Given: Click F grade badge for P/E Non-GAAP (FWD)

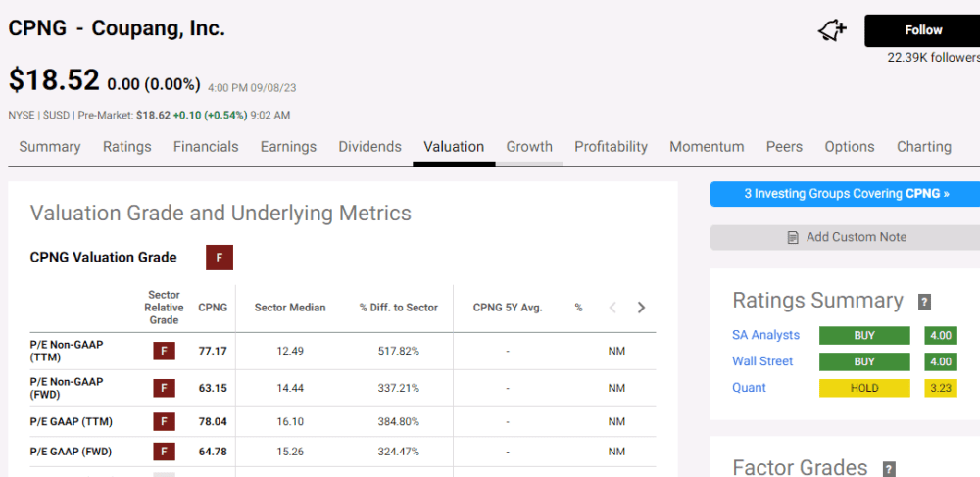Looking at the screenshot, I should (x=164, y=388).
